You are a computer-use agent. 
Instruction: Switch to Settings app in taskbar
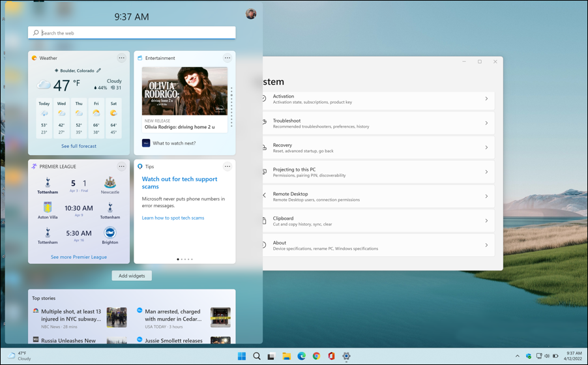(346, 356)
